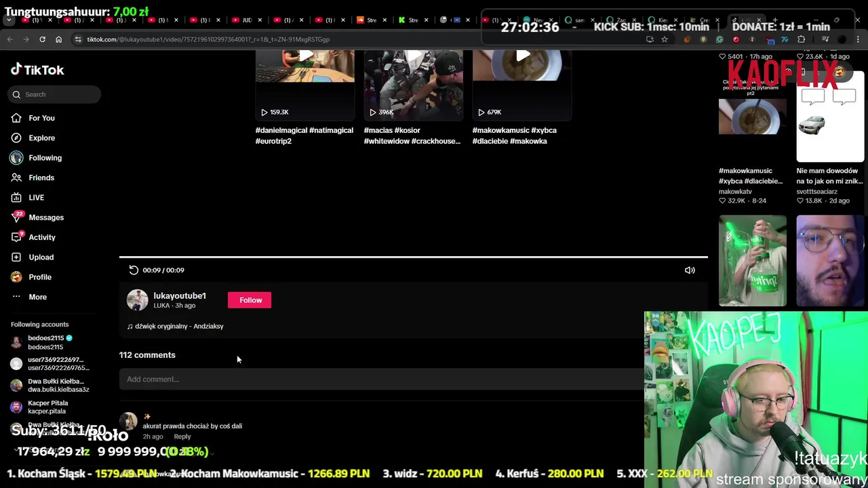
Task: Go forward in browser history
Action: coord(26,39)
